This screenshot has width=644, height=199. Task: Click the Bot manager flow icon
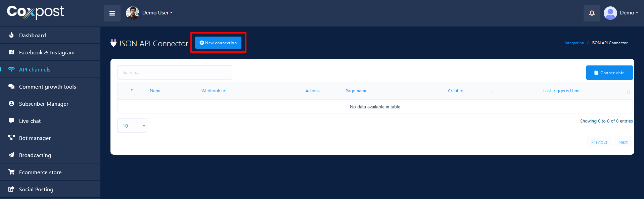click(x=11, y=138)
